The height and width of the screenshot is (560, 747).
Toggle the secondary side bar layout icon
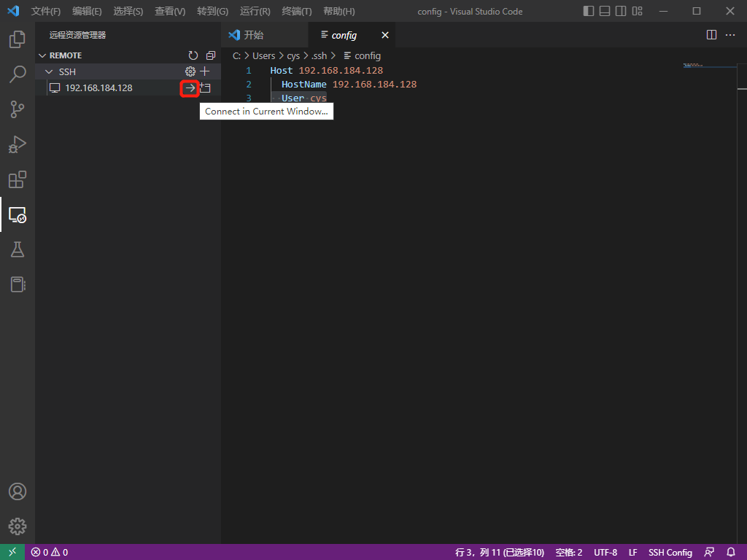(x=622, y=11)
